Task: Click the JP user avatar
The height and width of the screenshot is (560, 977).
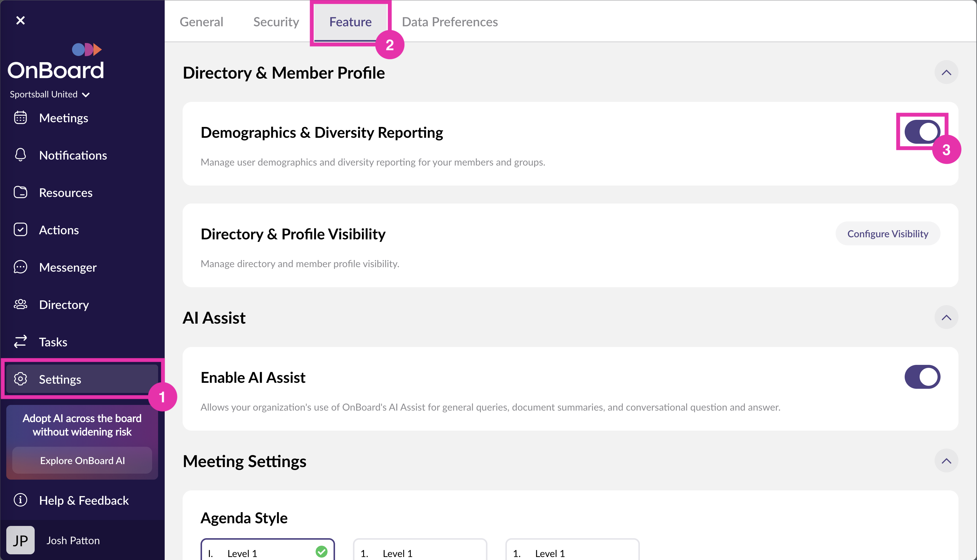Action: (20, 540)
